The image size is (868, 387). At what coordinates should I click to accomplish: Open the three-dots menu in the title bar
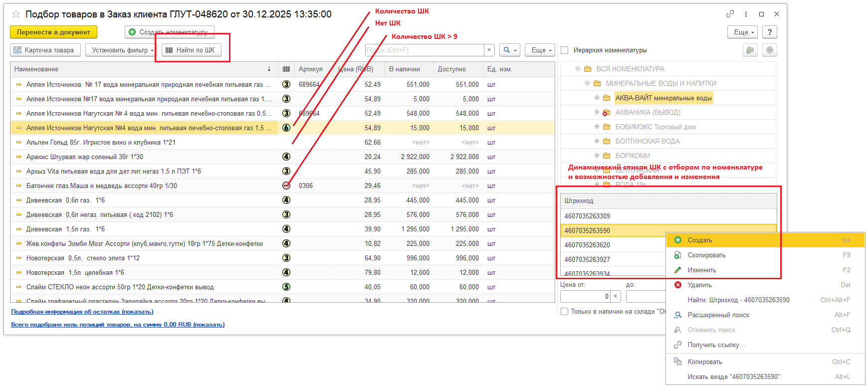[746, 14]
